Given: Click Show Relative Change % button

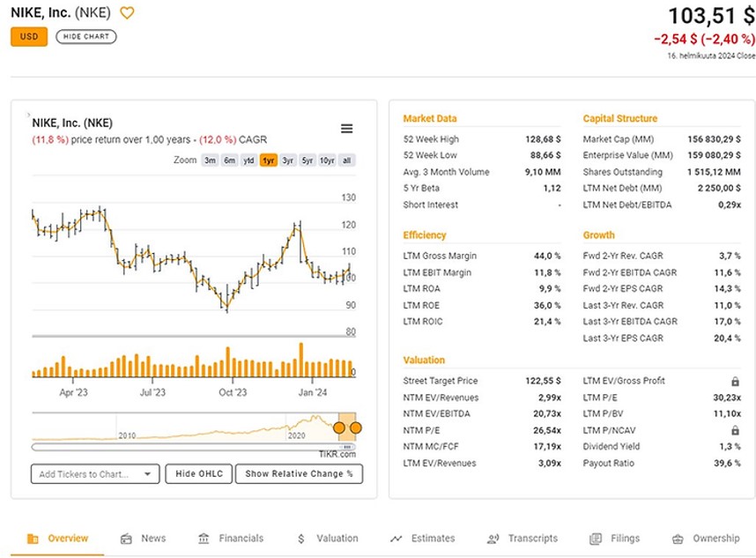Looking at the screenshot, I should [x=299, y=473].
